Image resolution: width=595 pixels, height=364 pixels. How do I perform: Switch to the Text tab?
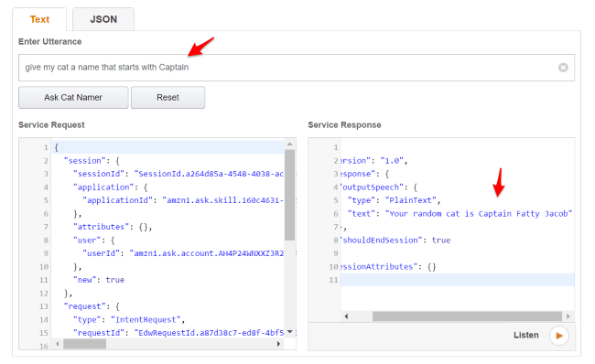39,19
